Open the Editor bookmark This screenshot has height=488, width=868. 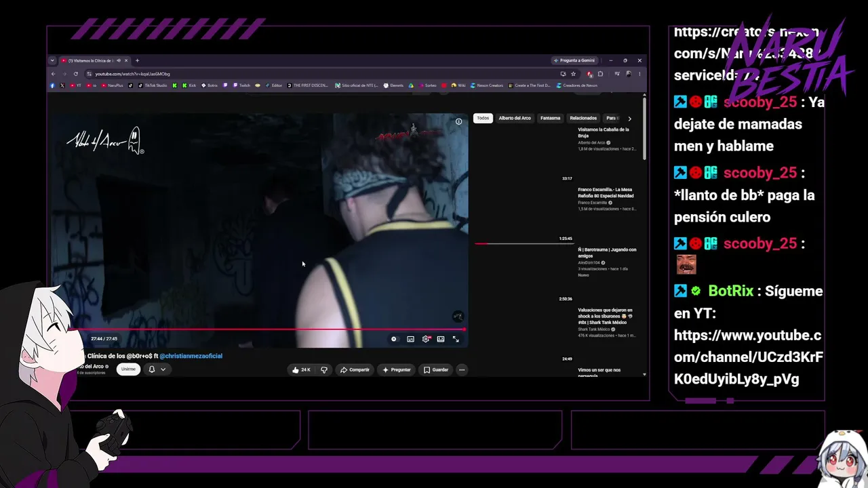273,85
